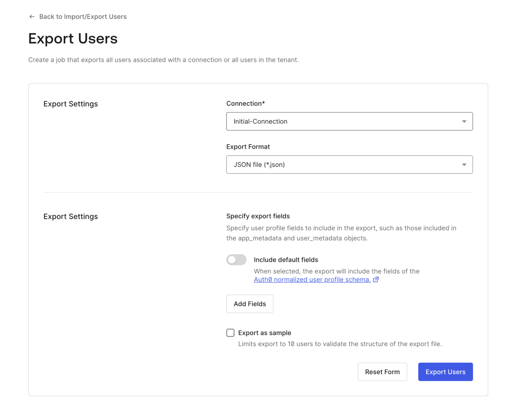
Task: Click the Connection dropdown caret arrow
Action: pyautogui.click(x=464, y=122)
